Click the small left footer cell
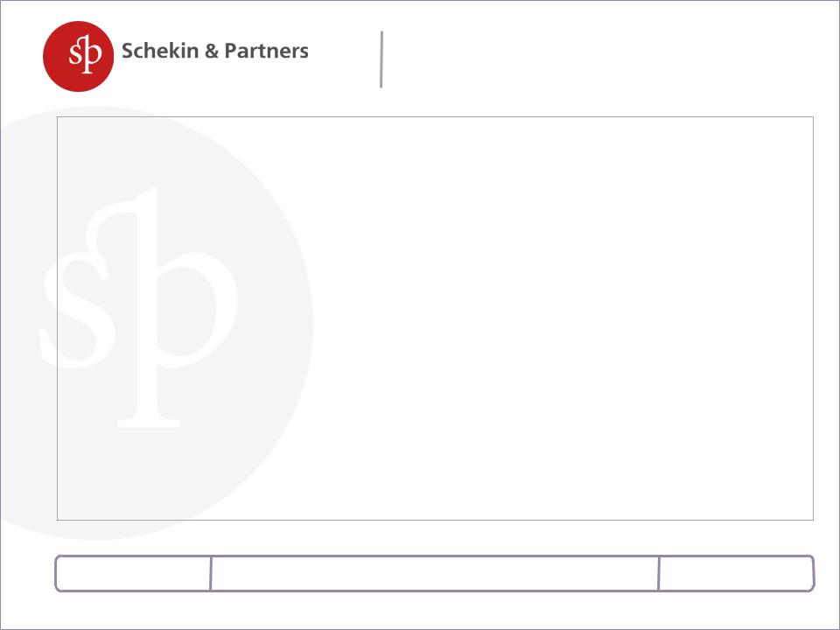 click(x=133, y=574)
